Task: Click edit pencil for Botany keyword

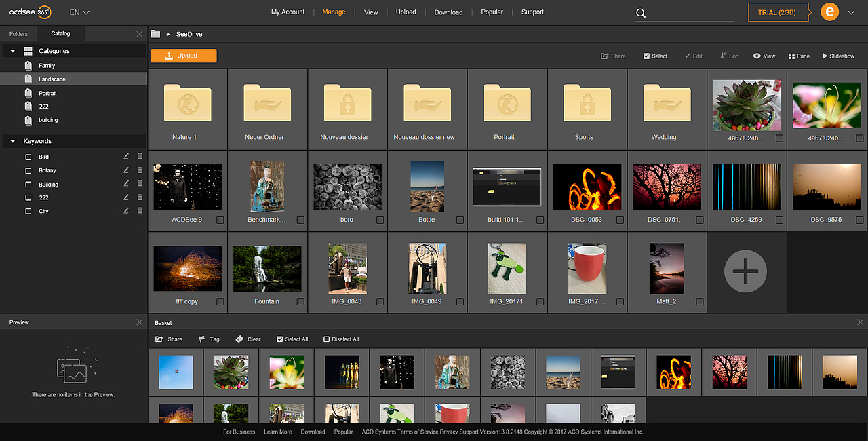Action: click(x=126, y=170)
